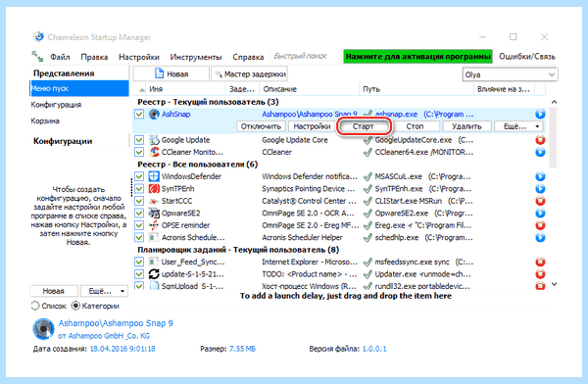Uncheck the SynTPEnh checkbox
Viewport: 588px width, 384px height.
pyautogui.click(x=139, y=189)
